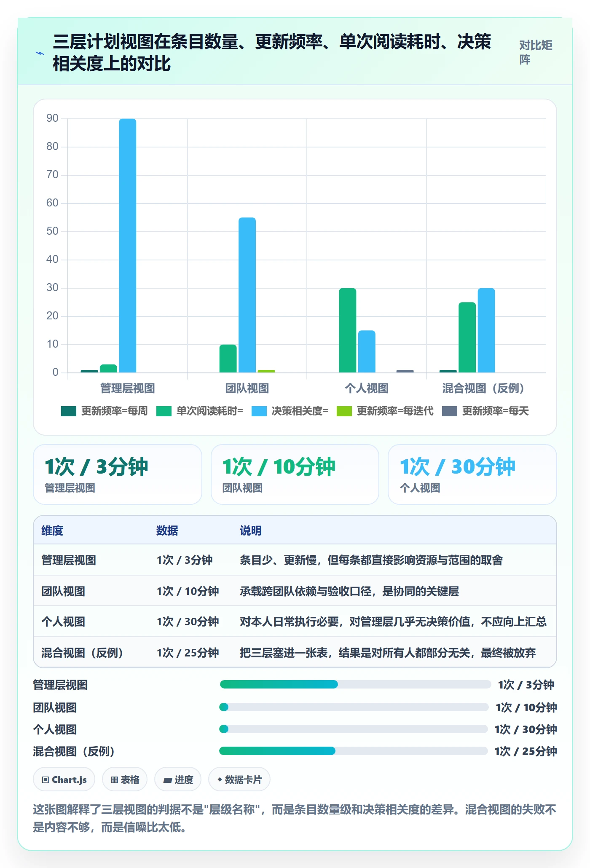Select the Chart.js tag chip

pyautogui.click(x=64, y=780)
